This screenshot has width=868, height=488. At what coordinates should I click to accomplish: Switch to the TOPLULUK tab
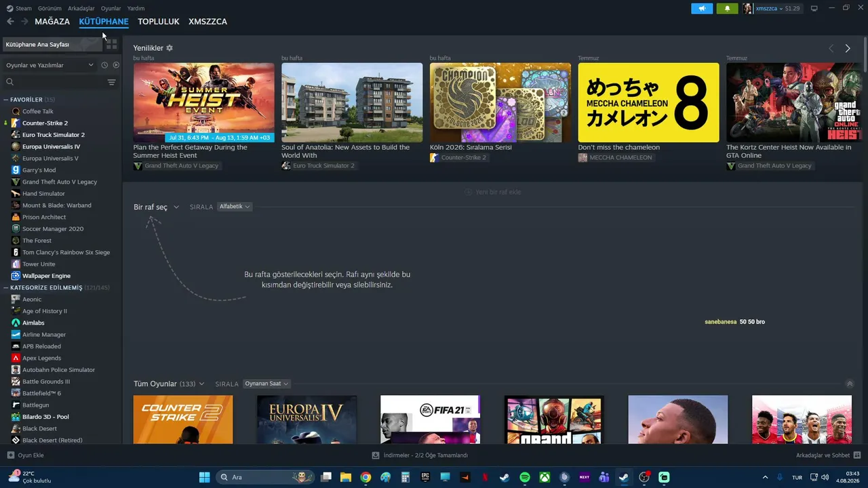(x=159, y=22)
